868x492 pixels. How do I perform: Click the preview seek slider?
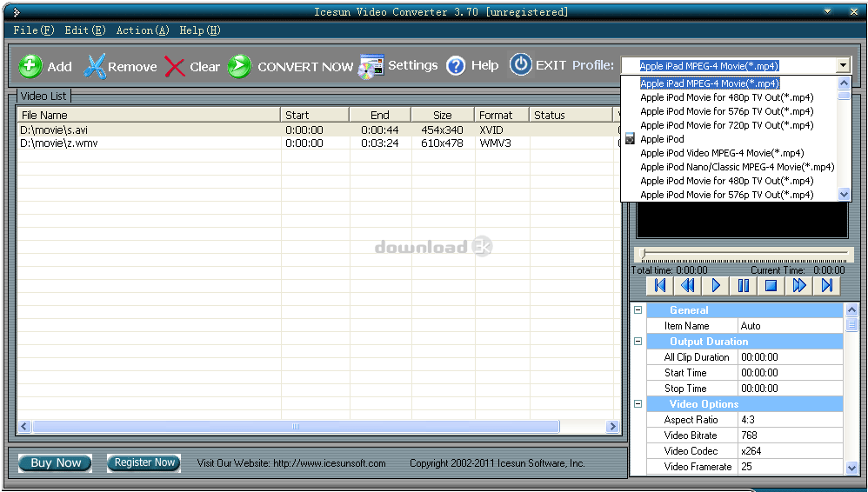[744, 254]
